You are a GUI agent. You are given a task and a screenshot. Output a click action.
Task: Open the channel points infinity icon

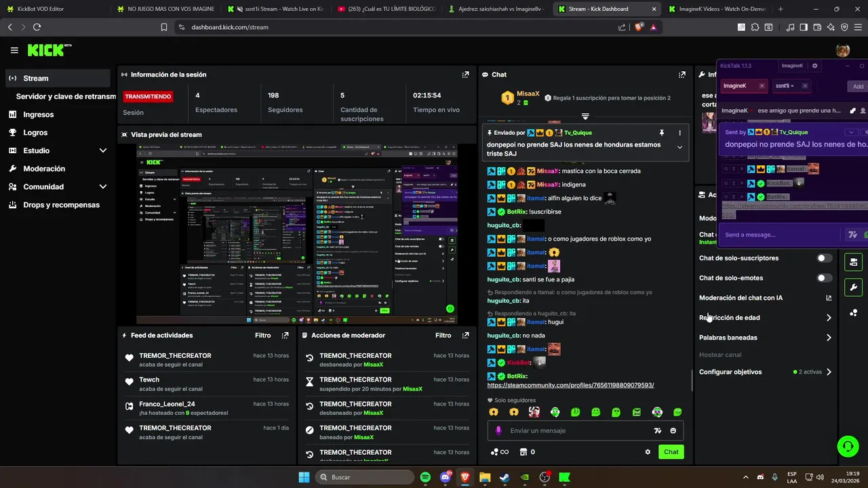point(500,452)
